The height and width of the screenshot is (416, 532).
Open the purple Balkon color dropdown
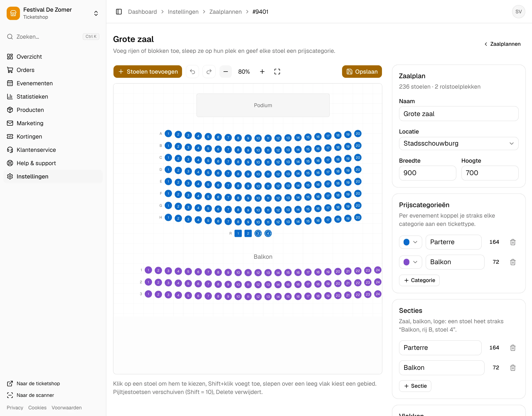tap(410, 262)
